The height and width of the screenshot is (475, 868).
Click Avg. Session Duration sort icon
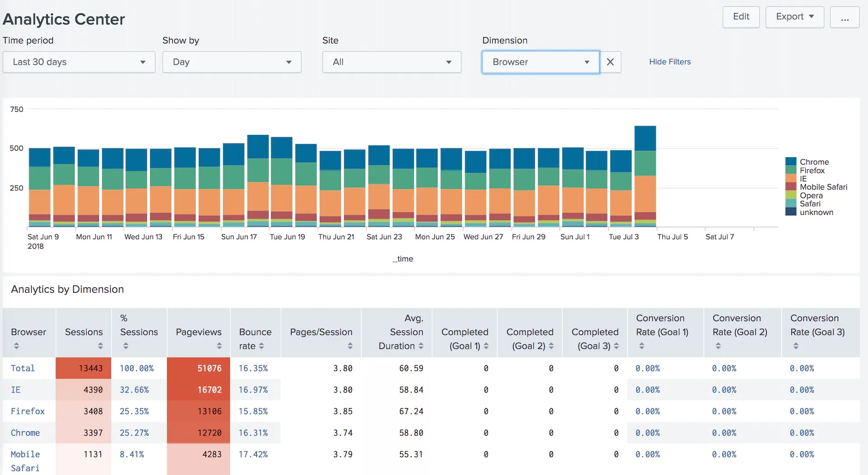pos(421,346)
